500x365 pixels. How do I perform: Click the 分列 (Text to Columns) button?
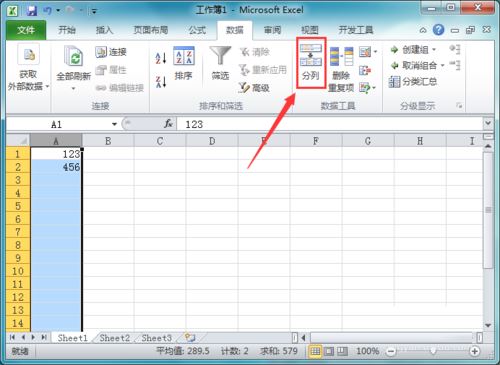(x=311, y=63)
